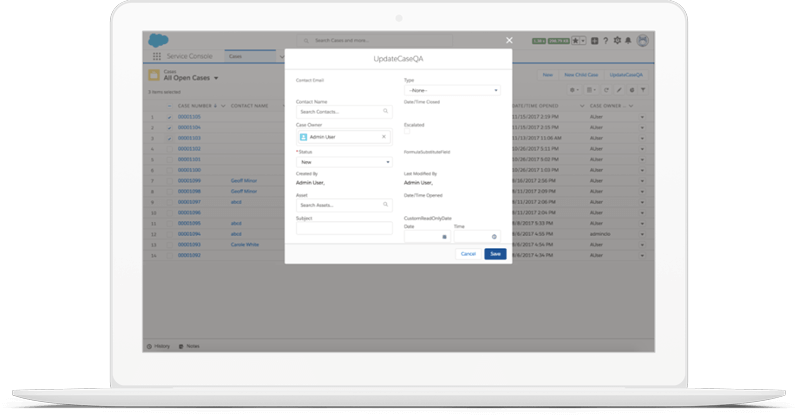
Task: Open the Help question mark icon
Action: (x=606, y=41)
